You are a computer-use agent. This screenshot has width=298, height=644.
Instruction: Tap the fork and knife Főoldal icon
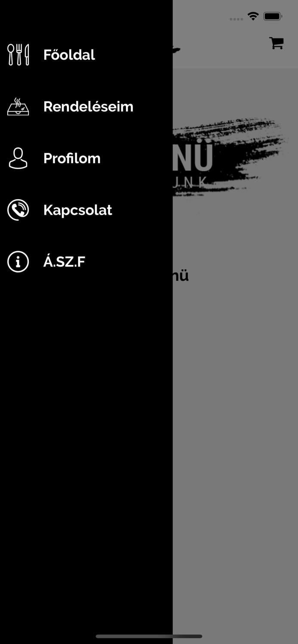point(18,55)
